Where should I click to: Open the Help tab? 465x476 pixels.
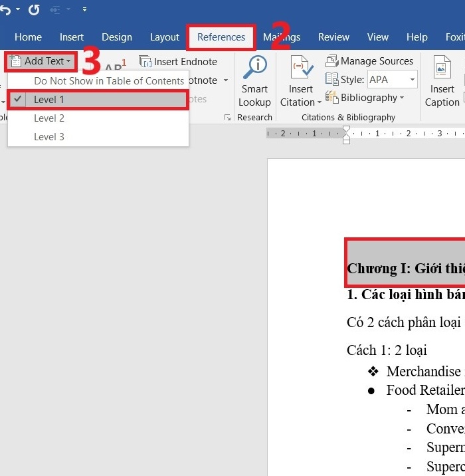(417, 37)
